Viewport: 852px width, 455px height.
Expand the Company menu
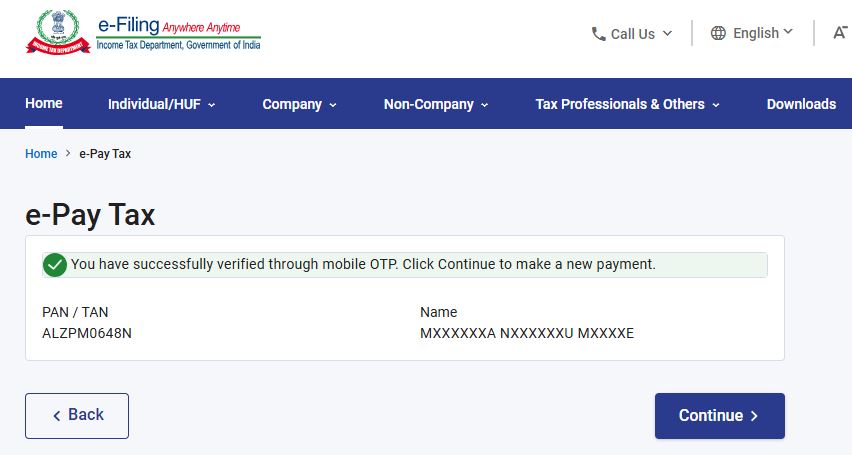coord(299,104)
